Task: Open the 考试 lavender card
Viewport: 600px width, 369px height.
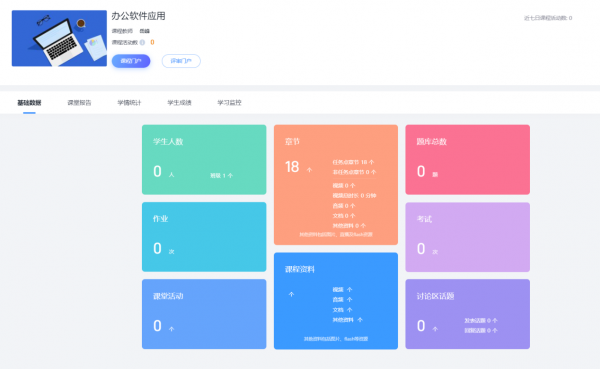Action: (x=468, y=237)
